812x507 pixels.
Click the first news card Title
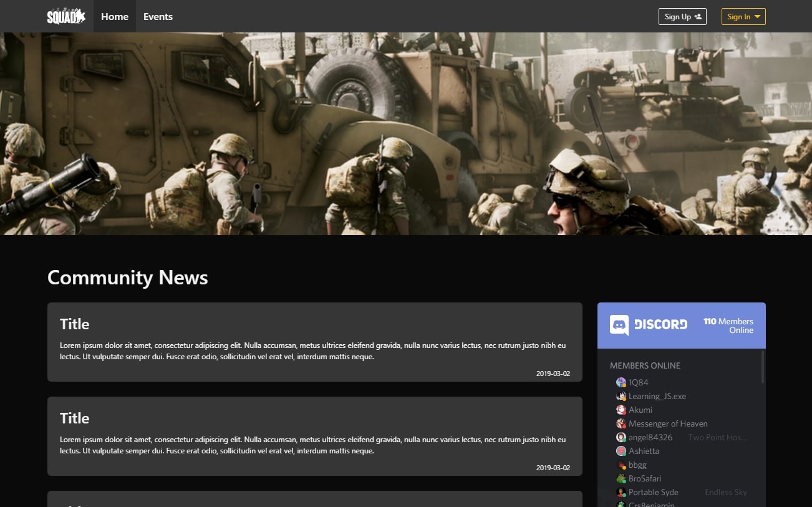74,324
